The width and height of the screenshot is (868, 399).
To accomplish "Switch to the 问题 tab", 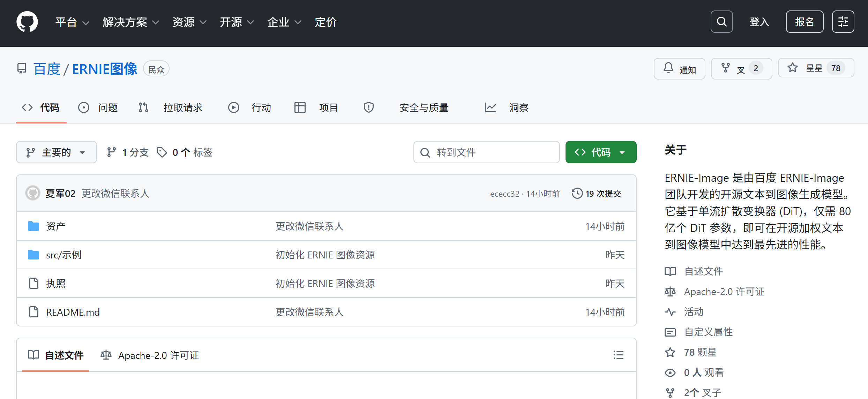I will (108, 107).
